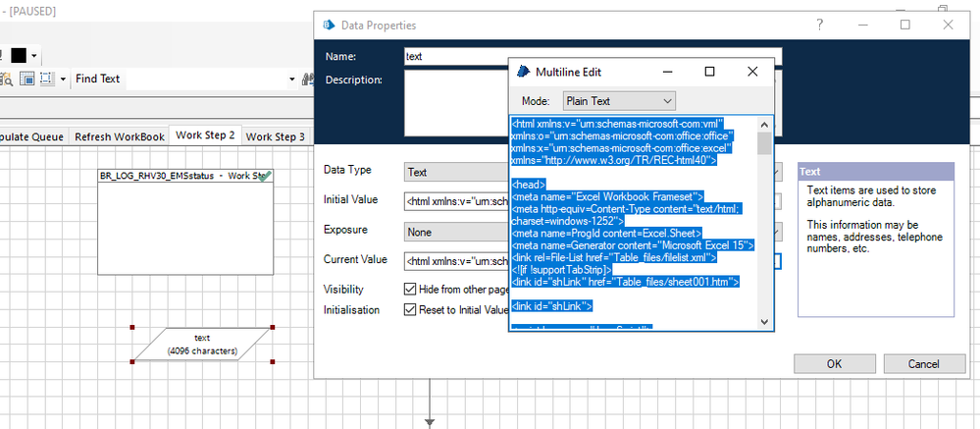Screen dimensions: 980x429
Task: Click the black font color swatch
Action: tap(19, 55)
